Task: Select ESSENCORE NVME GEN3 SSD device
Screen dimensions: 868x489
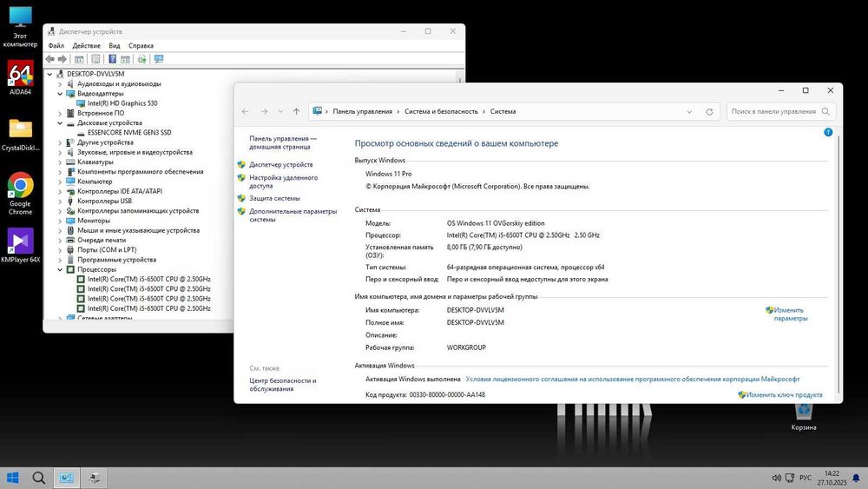Action: (129, 132)
